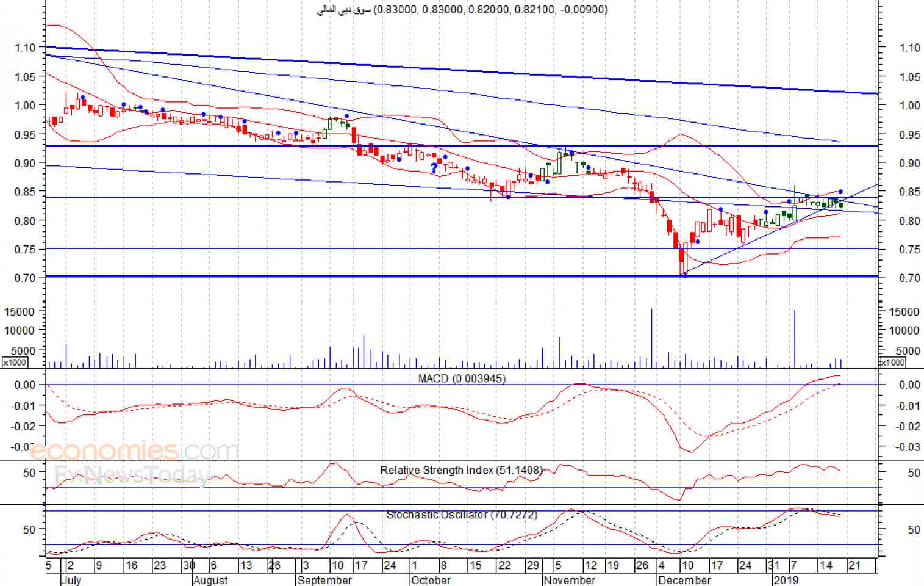Click the 0.70 price label on right axis

910,278
